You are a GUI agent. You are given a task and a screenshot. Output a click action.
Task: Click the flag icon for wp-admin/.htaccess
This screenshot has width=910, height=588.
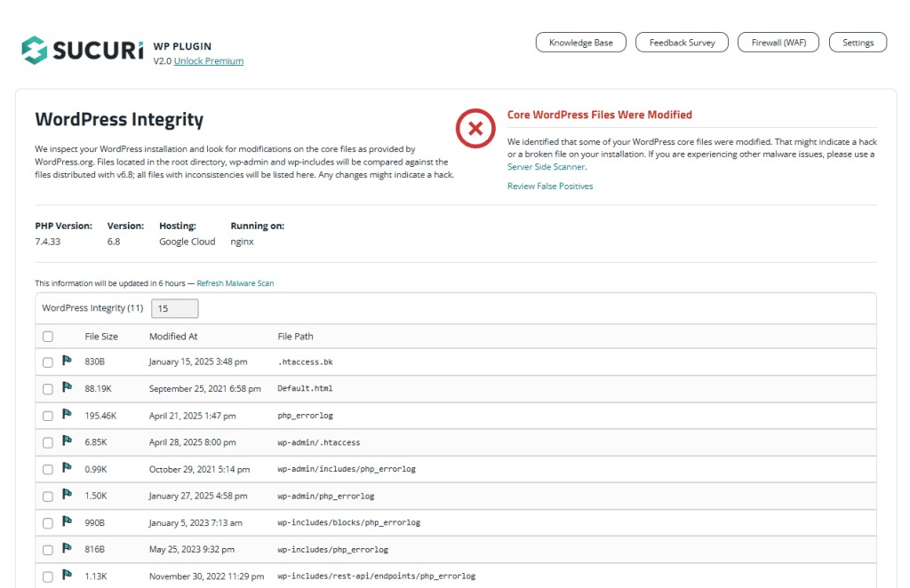[x=68, y=441]
